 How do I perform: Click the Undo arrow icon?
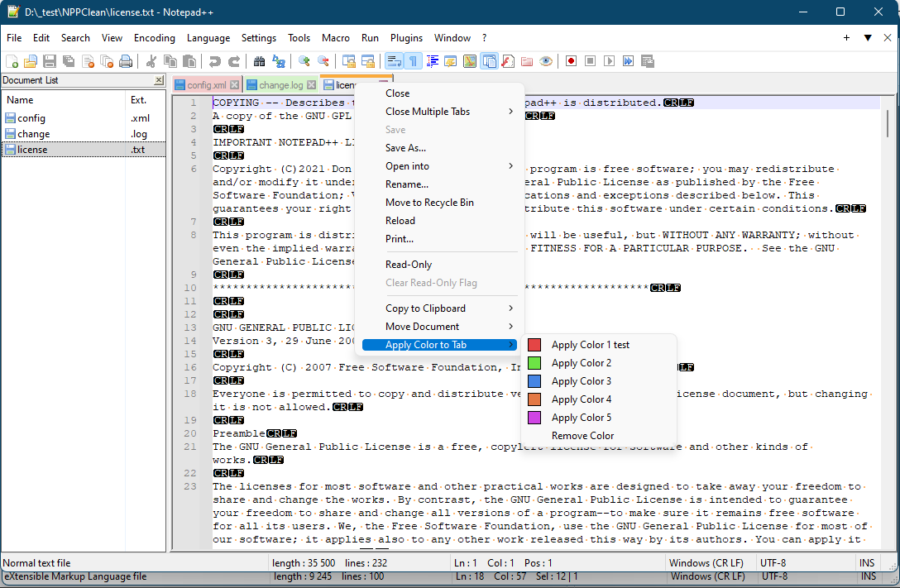pos(214,60)
